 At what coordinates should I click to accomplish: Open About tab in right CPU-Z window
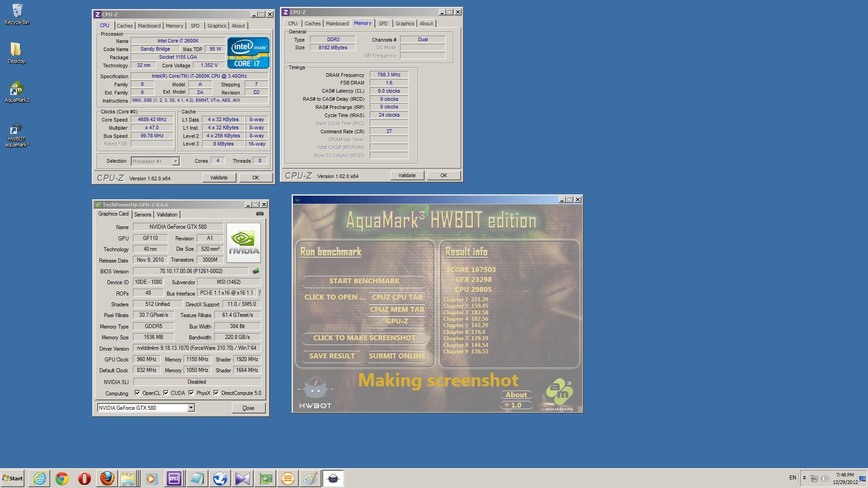426,23
